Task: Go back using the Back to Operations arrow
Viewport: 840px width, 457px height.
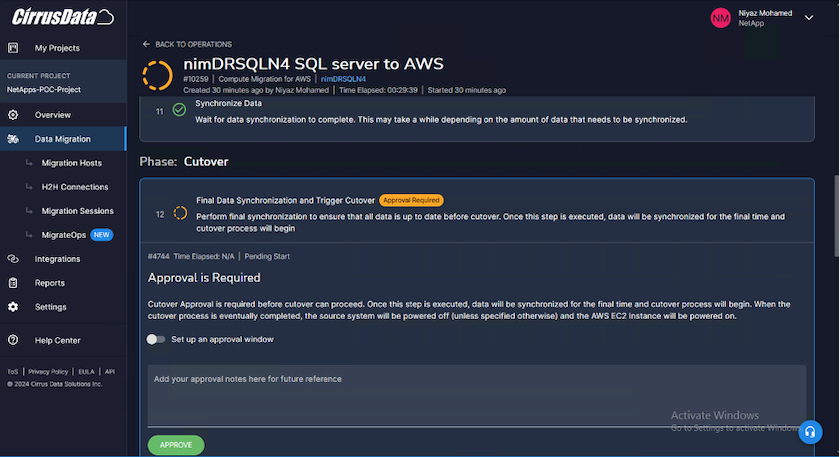Action: pos(146,44)
